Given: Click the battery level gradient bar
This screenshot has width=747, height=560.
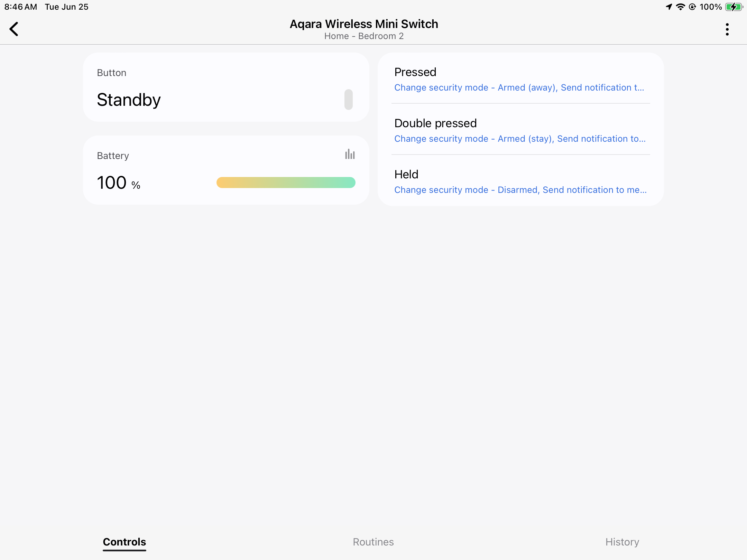Looking at the screenshot, I should point(286,183).
